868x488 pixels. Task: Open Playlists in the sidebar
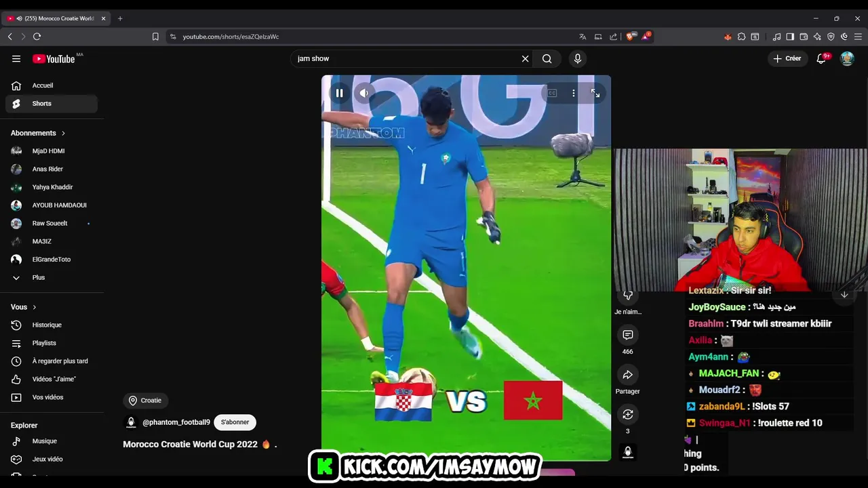52,343
